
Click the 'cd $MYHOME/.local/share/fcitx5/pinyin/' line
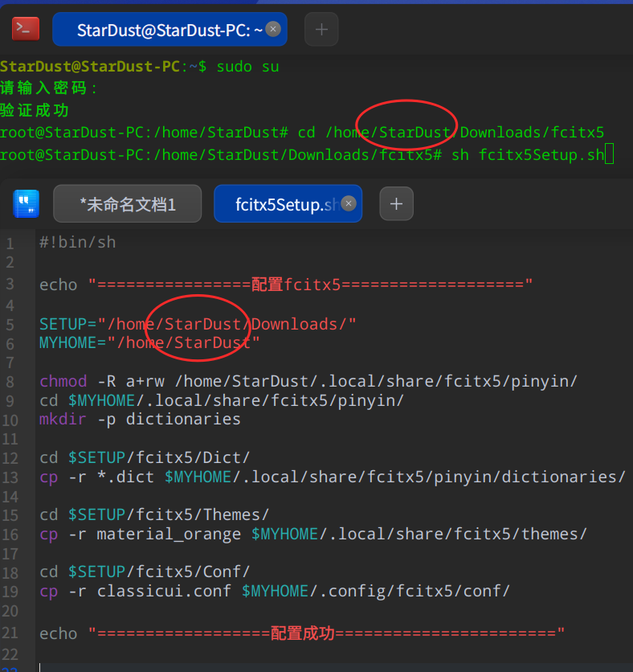tap(222, 400)
